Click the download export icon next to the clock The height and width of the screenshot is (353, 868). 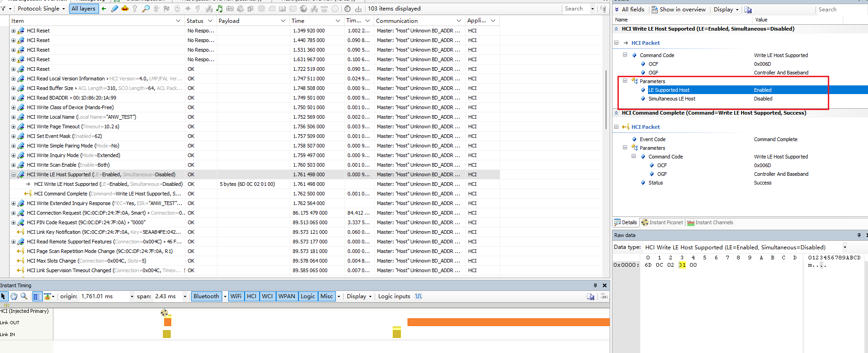pyautogui.click(x=358, y=9)
